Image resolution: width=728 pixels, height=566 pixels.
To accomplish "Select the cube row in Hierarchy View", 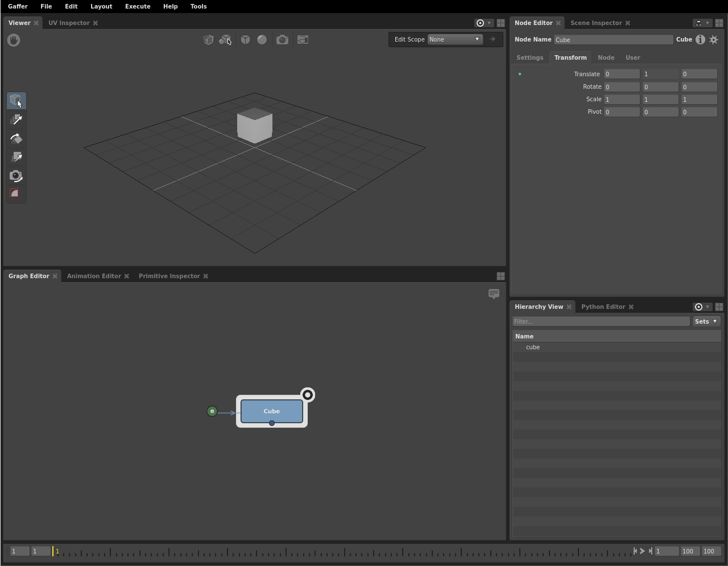I will 617,347.
